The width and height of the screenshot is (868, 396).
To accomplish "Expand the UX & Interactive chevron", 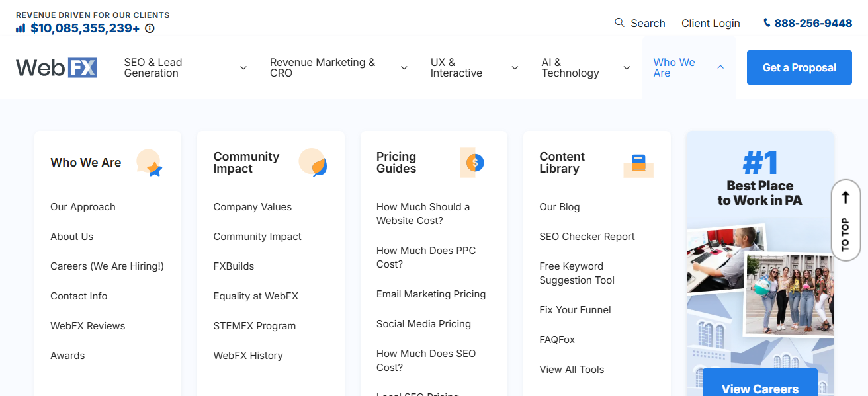I will click(515, 68).
